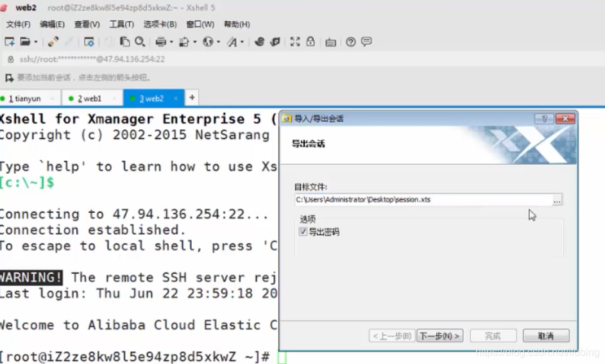
Task: Click the 下一步(N) > button
Action: pyautogui.click(x=440, y=336)
